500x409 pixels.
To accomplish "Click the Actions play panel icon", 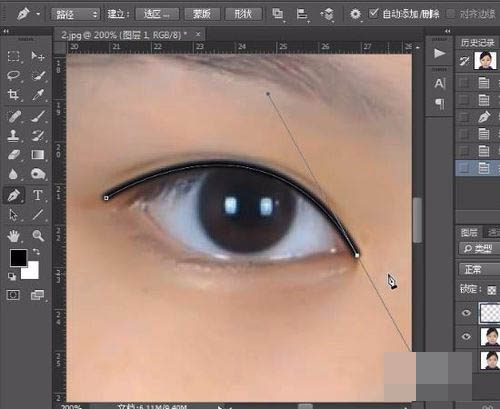I will click(440, 53).
